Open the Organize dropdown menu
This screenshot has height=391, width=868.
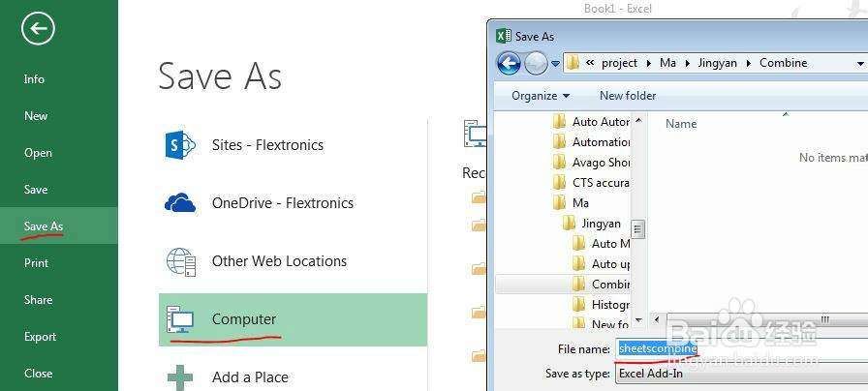point(541,96)
